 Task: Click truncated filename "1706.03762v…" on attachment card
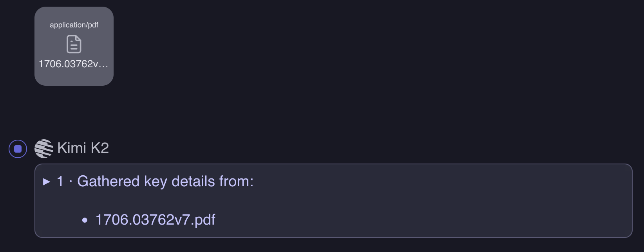(x=73, y=64)
